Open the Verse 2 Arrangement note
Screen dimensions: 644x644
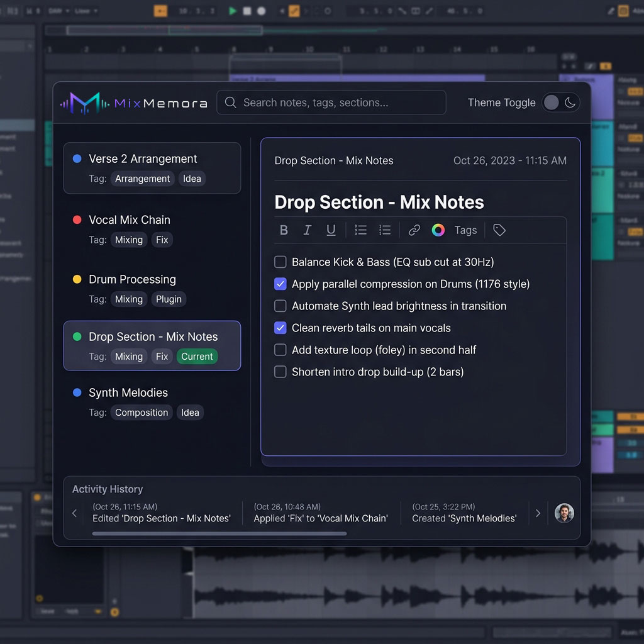pyautogui.click(x=152, y=168)
